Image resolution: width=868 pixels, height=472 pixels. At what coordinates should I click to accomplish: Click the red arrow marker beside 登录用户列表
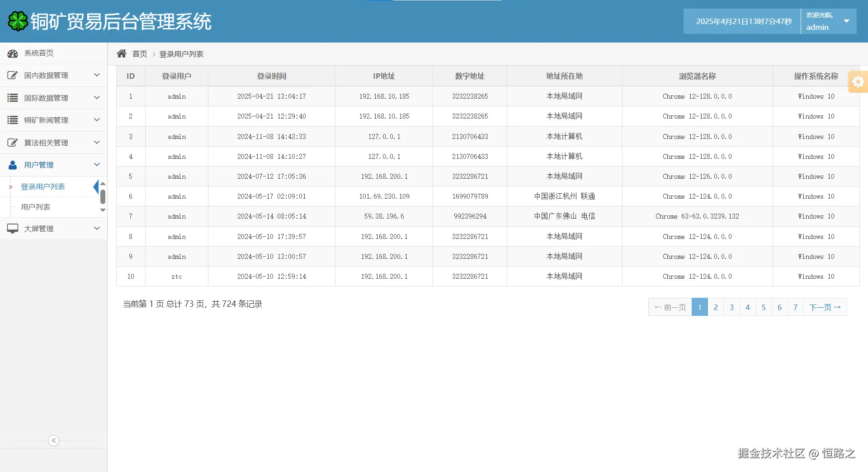point(10,187)
